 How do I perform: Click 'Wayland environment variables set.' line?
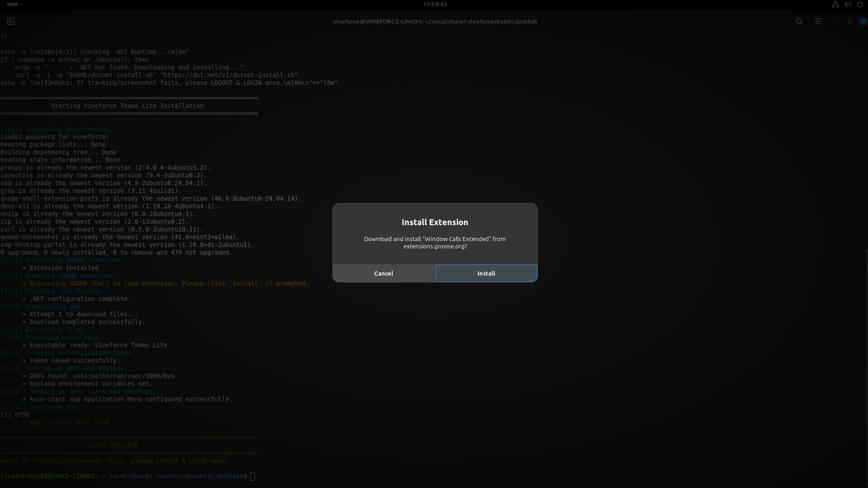coord(88,384)
